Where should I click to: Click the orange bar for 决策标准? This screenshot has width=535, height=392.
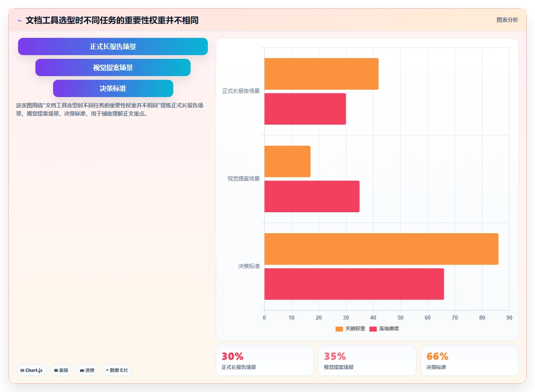pyautogui.click(x=381, y=249)
